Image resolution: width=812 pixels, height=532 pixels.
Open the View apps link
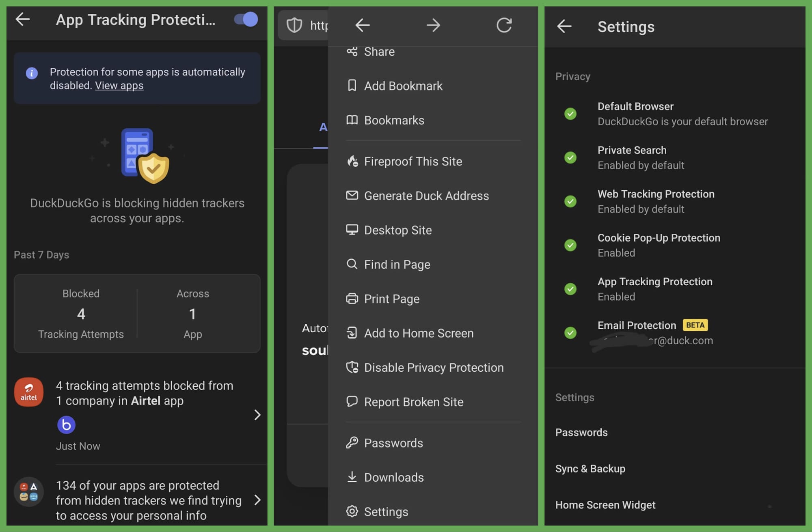click(x=119, y=85)
